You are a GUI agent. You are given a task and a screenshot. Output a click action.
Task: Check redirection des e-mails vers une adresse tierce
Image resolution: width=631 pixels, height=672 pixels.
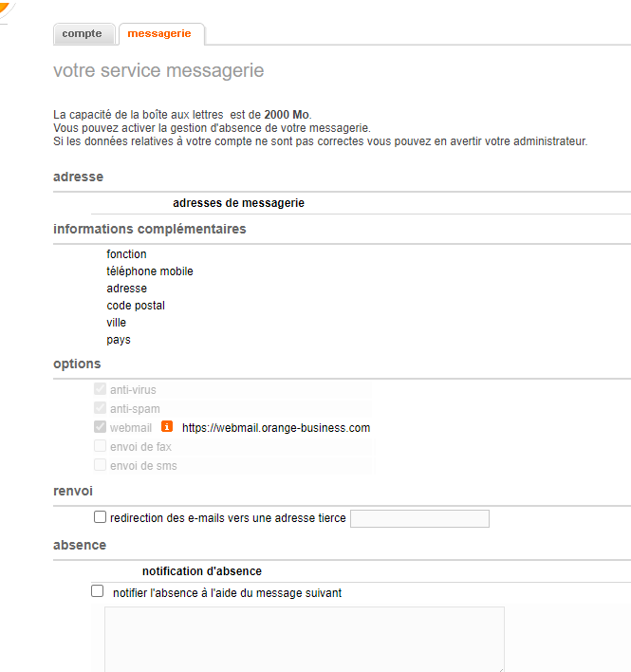pyautogui.click(x=100, y=517)
